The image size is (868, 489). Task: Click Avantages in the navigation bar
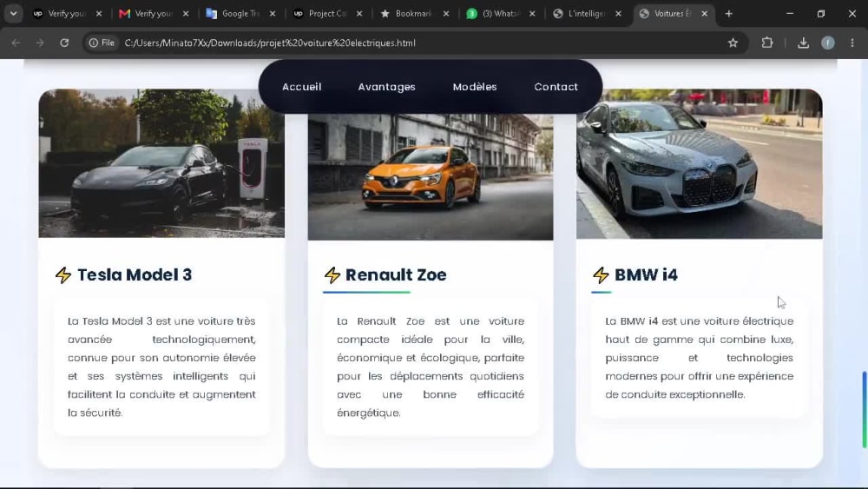pyautogui.click(x=386, y=87)
